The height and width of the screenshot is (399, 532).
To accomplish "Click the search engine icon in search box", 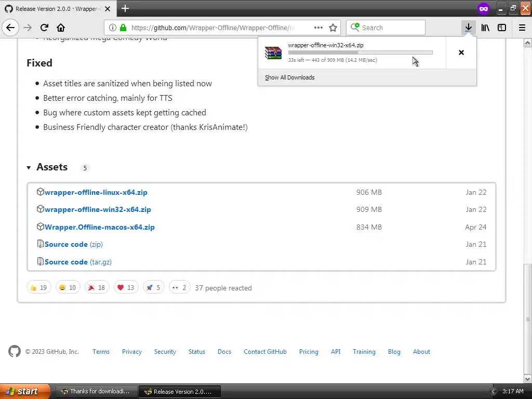I will (x=355, y=27).
